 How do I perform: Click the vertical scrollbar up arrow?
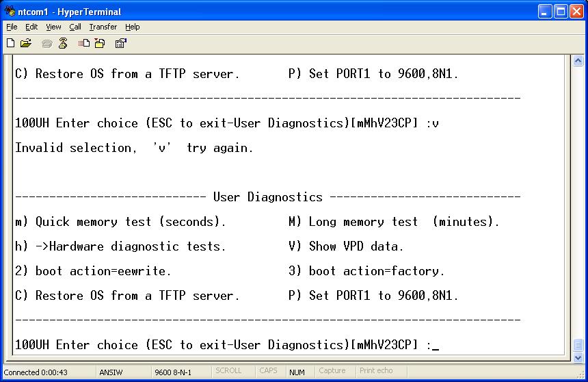coord(578,62)
